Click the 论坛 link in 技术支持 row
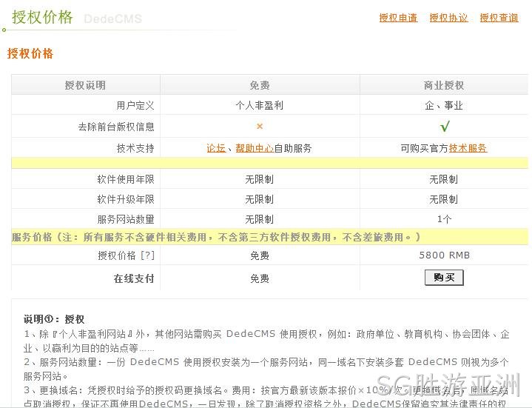 216,148
